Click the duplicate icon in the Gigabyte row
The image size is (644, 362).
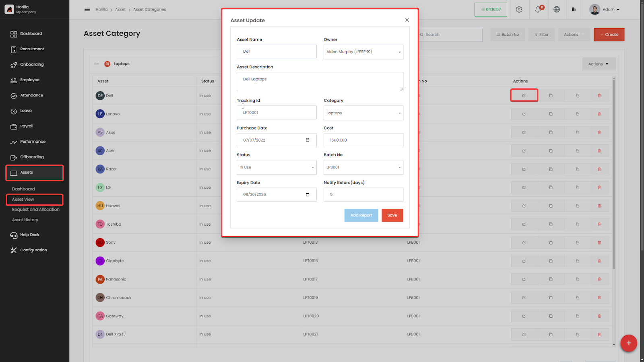(551, 261)
